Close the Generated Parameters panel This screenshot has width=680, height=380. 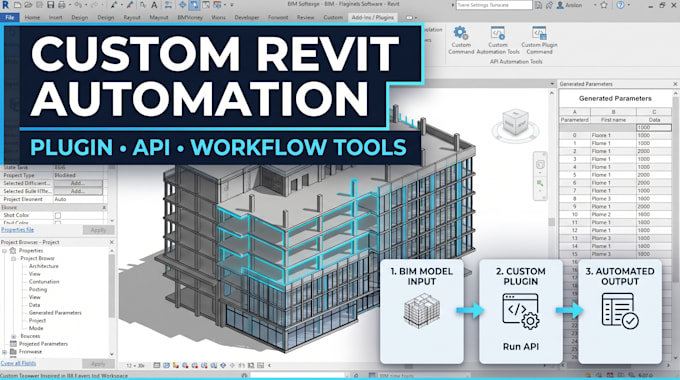(x=675, y=84)
